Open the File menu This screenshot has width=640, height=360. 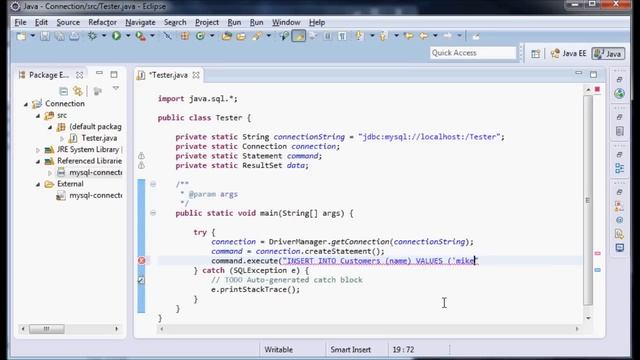click(20, 22)
